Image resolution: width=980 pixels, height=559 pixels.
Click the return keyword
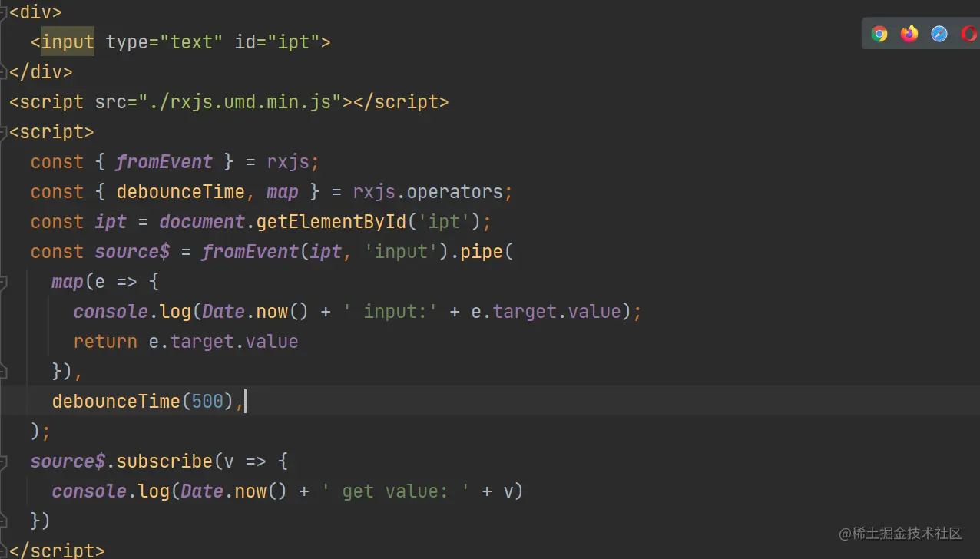point(105,342)
